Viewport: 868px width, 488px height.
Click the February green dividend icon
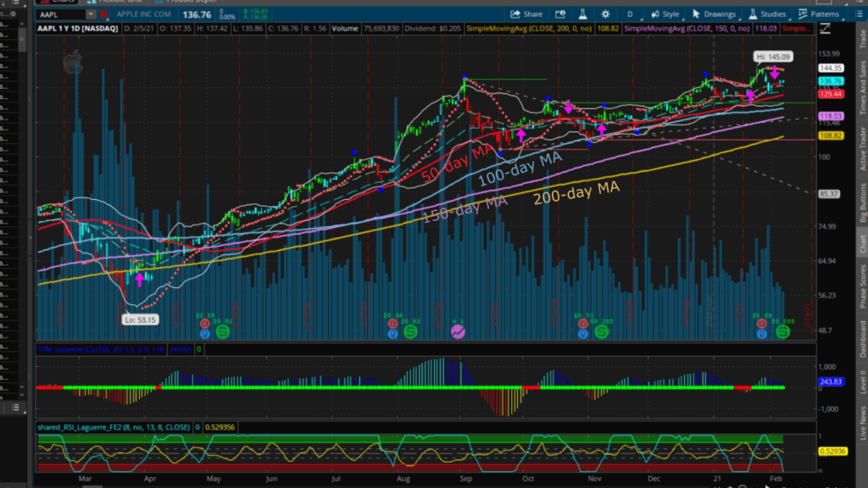point(782,332)
